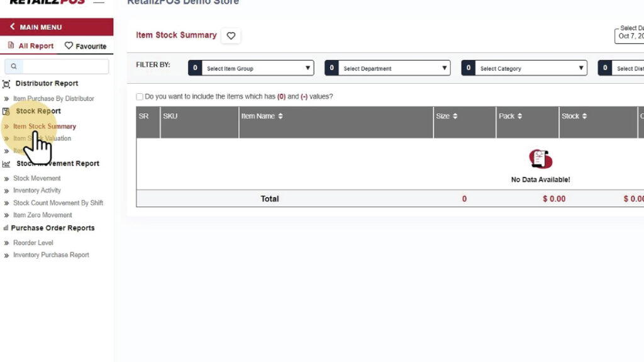Screen dimensions: 644x362
Task: Click the heart favourite icon beside Item Stock Summary
Action: tap(231, 36)
